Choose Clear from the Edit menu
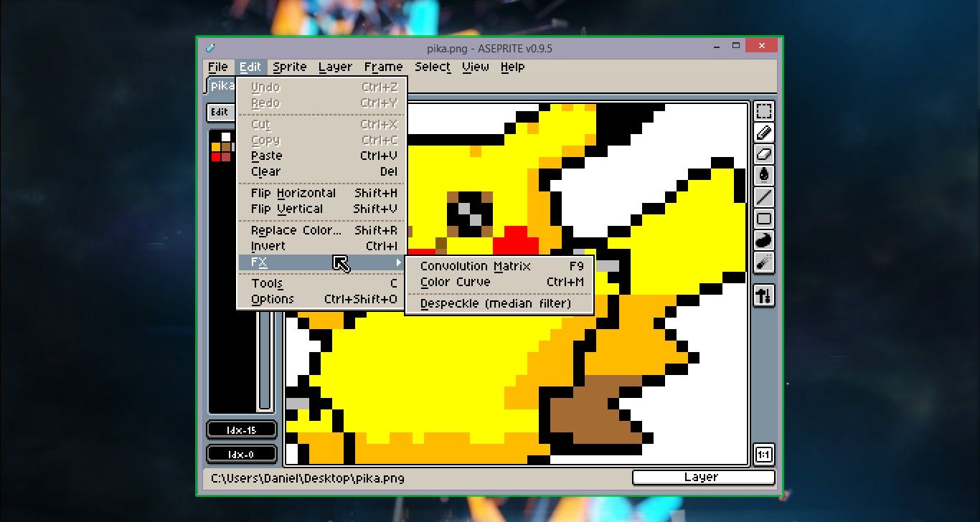The width and height of the screenshot is (980, 522). point(322,171)
